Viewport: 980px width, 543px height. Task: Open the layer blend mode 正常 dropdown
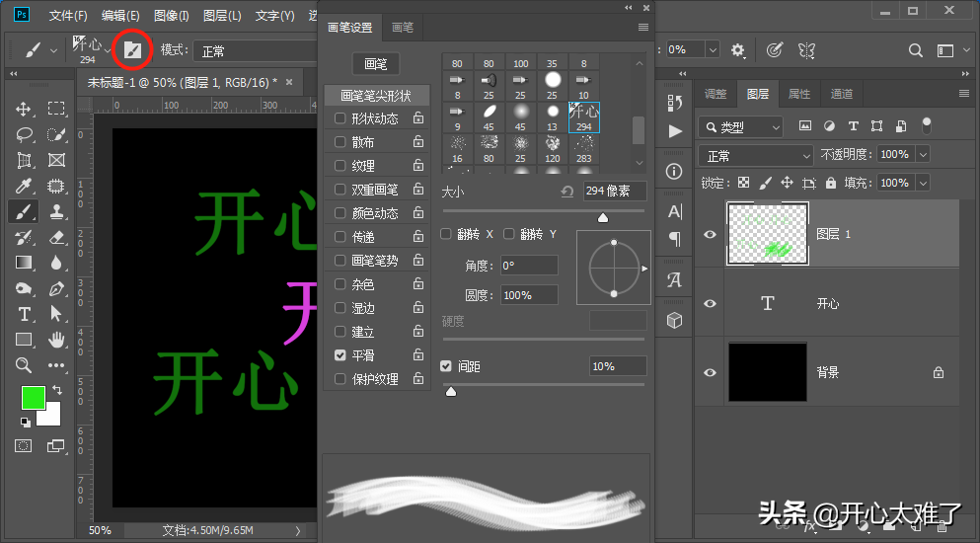(756, 155)
